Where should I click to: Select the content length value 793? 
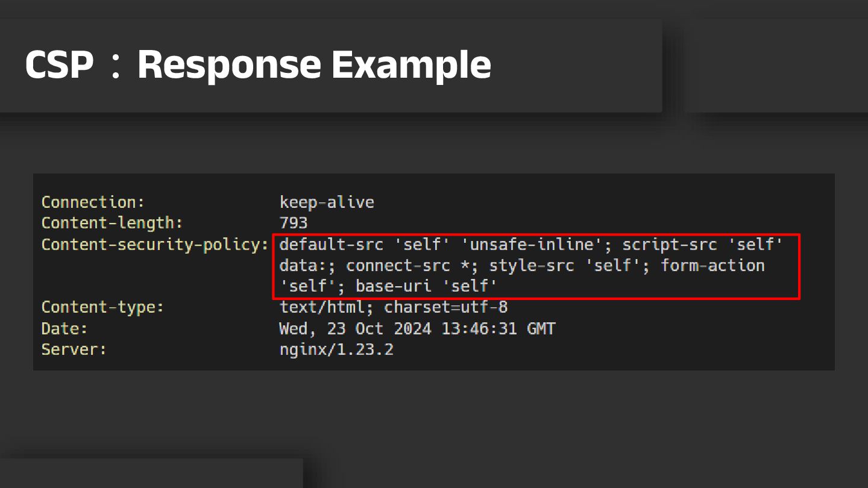(x=294, y=223)
